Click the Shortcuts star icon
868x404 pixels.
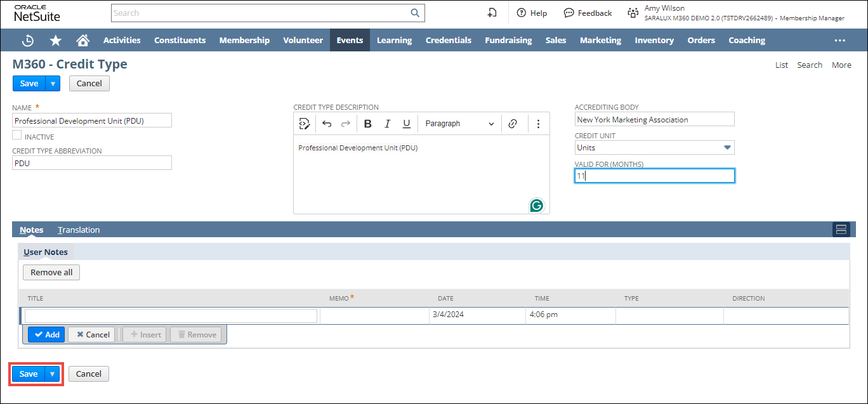56,41
